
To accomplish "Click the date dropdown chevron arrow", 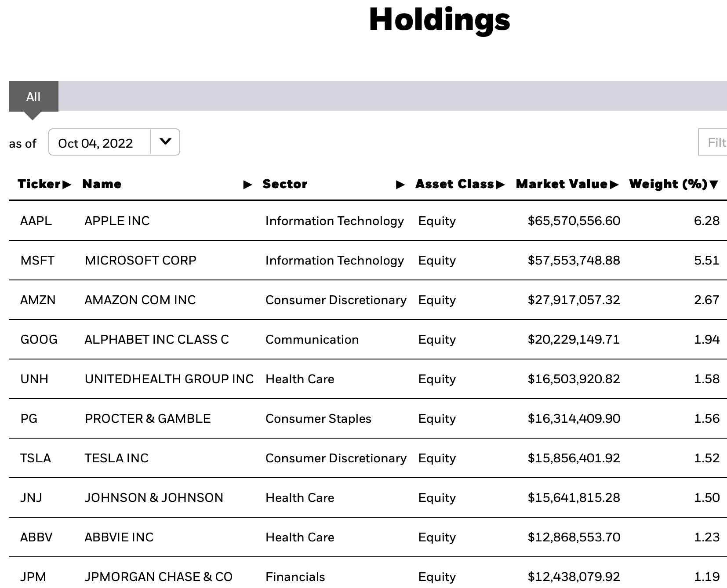I will 165,142.
